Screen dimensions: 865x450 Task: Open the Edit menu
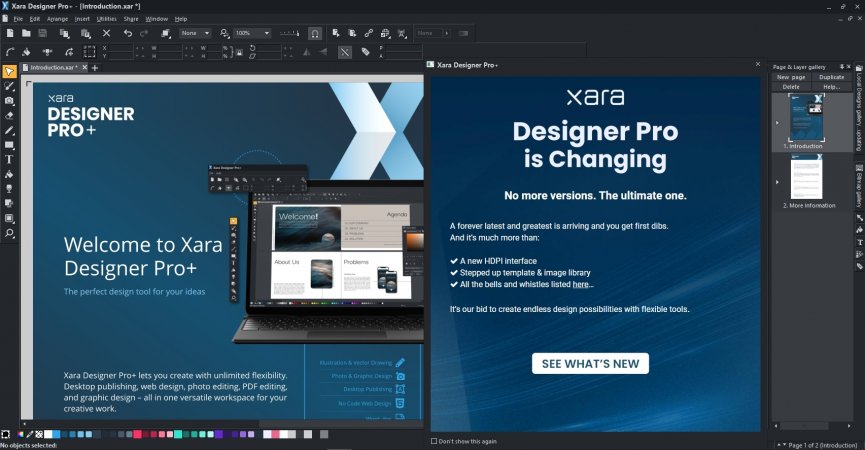(x=35, y=19)
